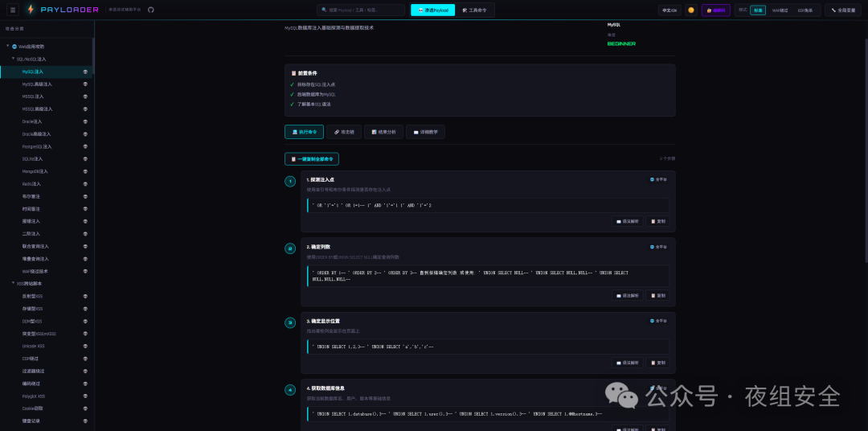Screen dimensions: 868x431
Task: Select the 标准 mode option in header
Action: (x=757, y=10)
